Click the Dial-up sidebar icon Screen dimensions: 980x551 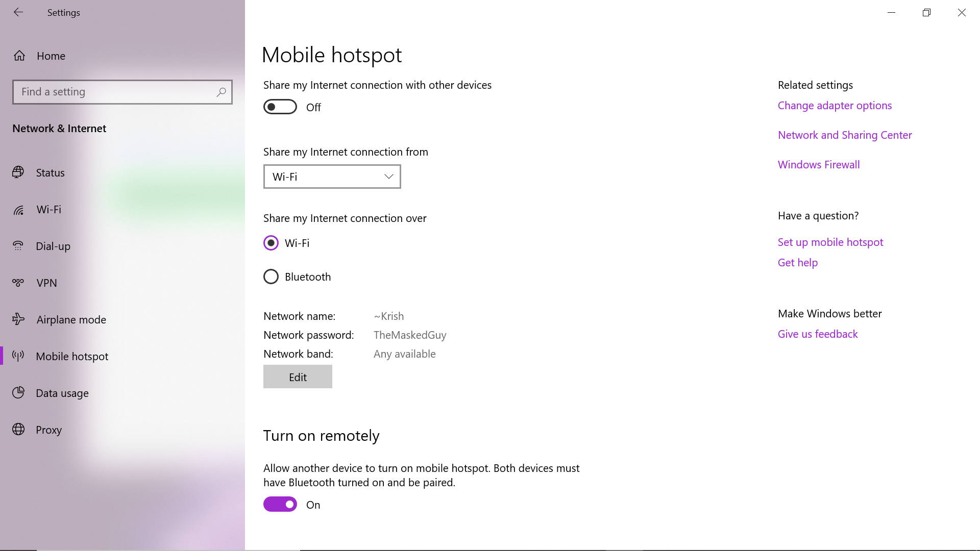[x=19, y=245]
